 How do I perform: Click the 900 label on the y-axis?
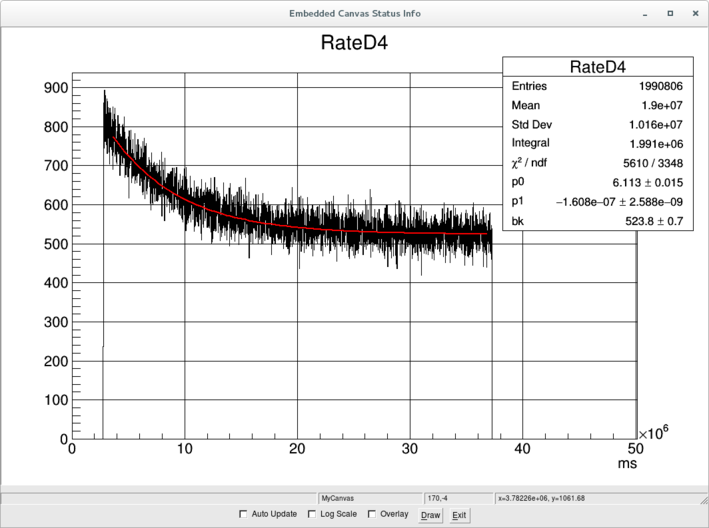(54, 88)
